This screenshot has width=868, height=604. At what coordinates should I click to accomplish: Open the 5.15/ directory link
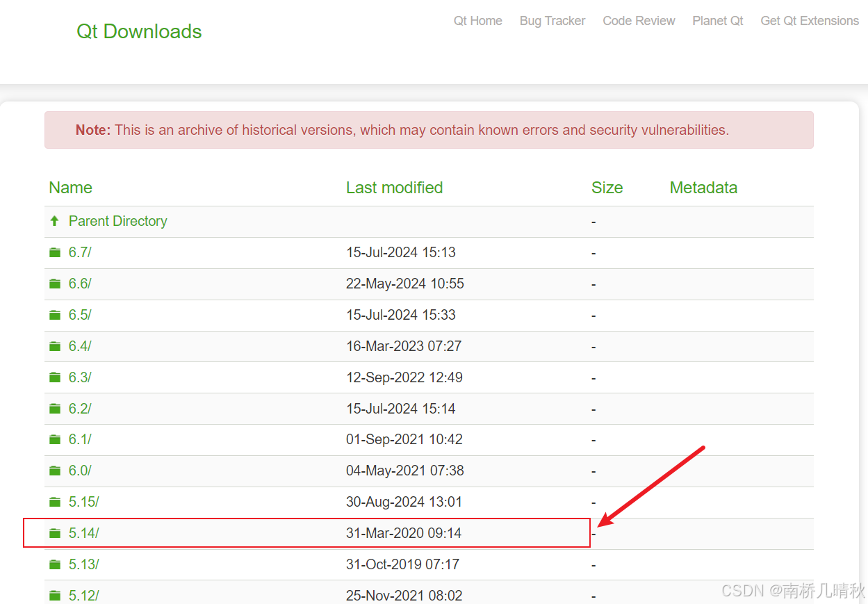(x=84, y=502)
